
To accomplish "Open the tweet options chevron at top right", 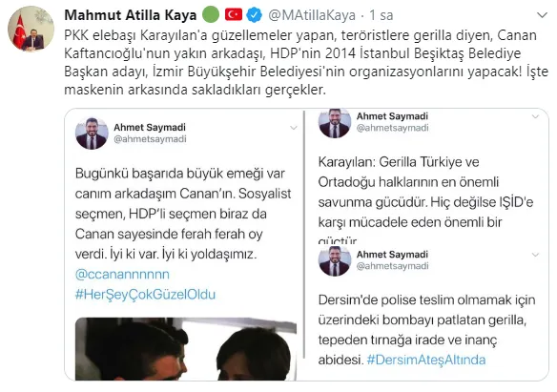I will point(542,15).
